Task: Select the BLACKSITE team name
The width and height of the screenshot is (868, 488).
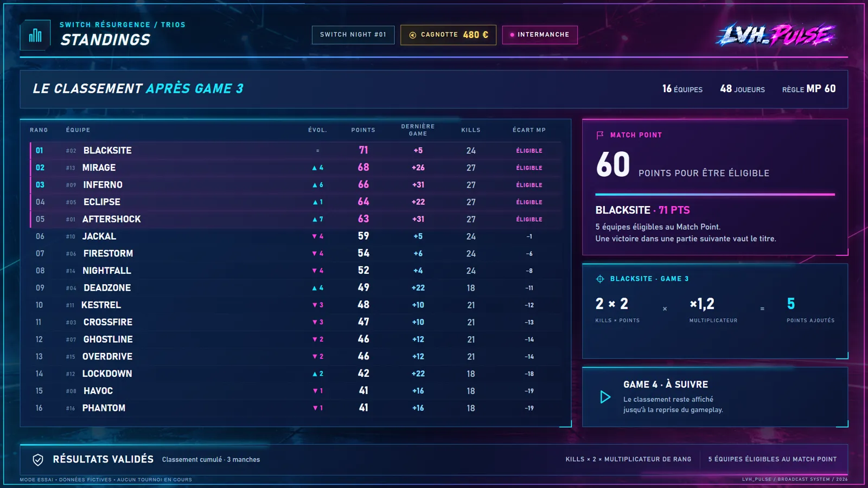Action: (107, 151)
